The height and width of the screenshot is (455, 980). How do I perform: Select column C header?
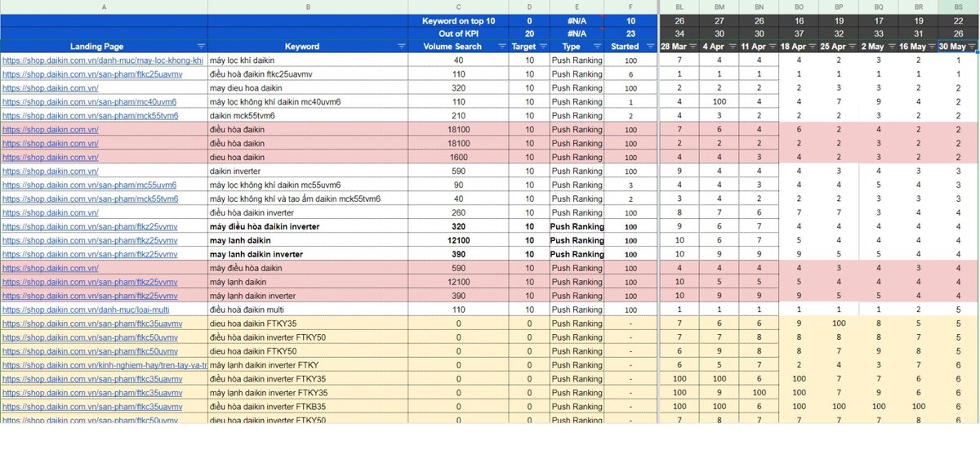coord(457,7)
